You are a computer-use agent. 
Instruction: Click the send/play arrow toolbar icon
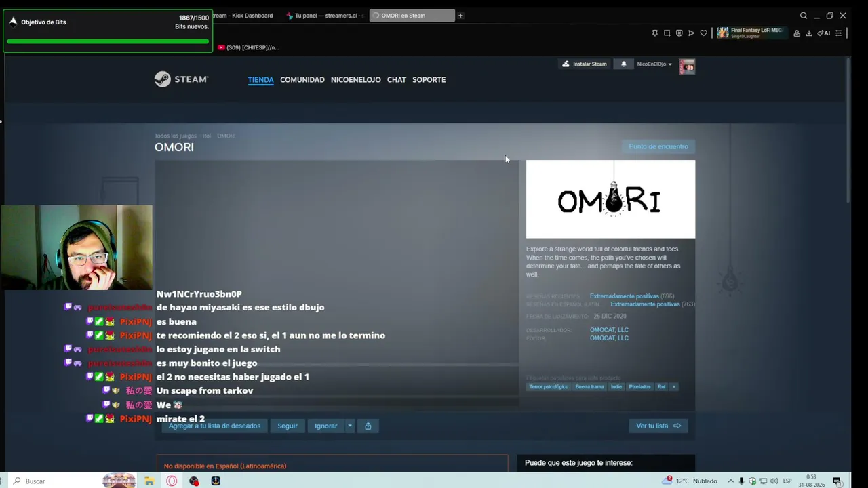[x=691, y=33]
